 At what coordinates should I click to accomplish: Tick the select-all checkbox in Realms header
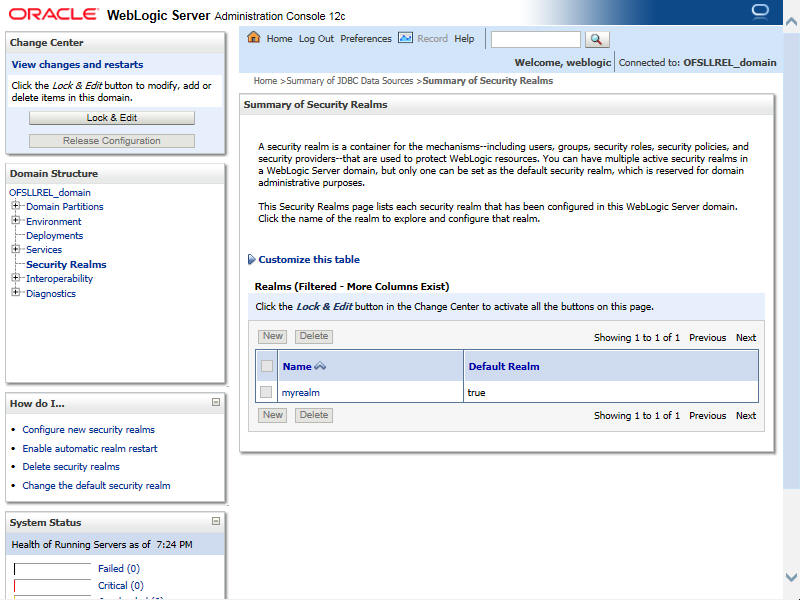click(x=266, y=366)
